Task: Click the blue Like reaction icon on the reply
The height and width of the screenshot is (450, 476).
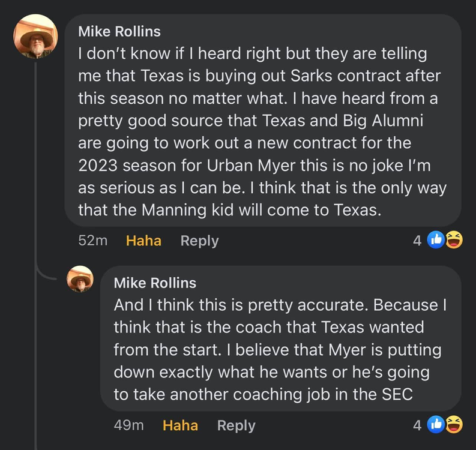Action: click(435, 425)
